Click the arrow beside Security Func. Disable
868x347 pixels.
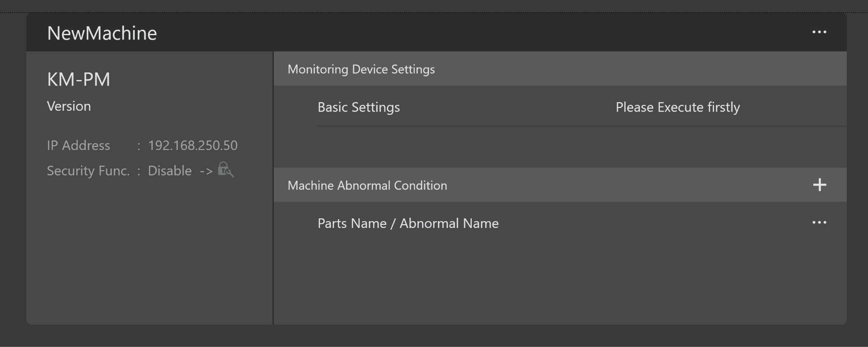coord(206,171)
